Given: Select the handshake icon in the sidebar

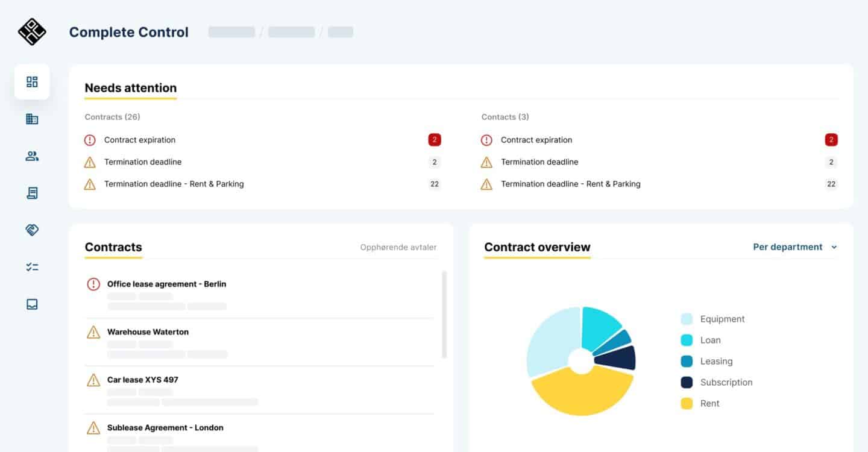Looking at the screenshot, I should [32, 230].
